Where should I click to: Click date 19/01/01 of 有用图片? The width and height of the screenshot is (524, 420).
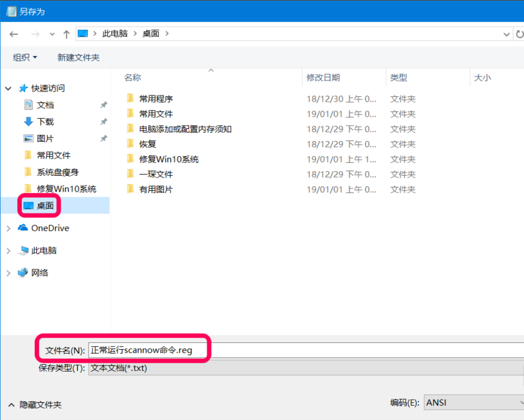coord(341,190)
